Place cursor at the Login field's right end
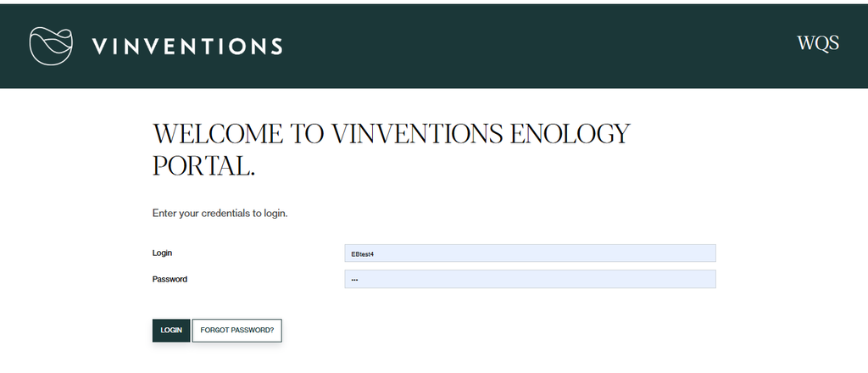This screenshot has width=868, height=373. tap(709, 253)
